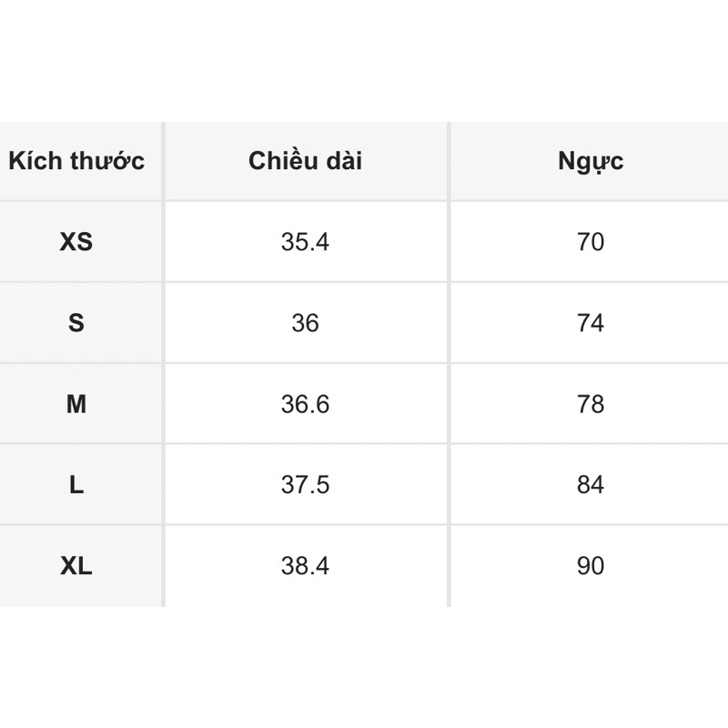This screenshot has width=728, height=728.
Task: Click the chest value 74 for S
Action: coord(591,323)
